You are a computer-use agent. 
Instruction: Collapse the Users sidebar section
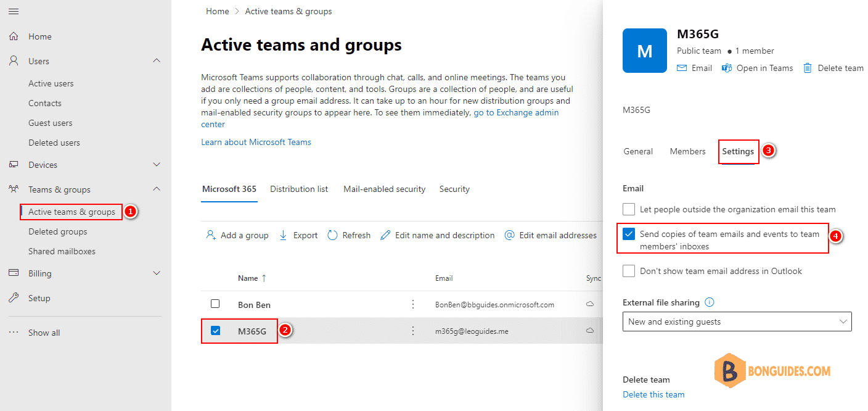coord(156,60)
